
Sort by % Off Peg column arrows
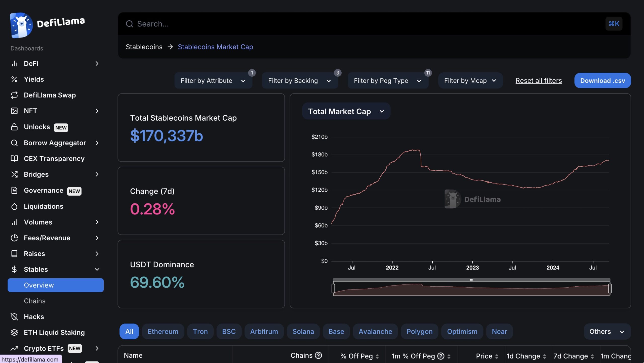click(x=377, y=356)
